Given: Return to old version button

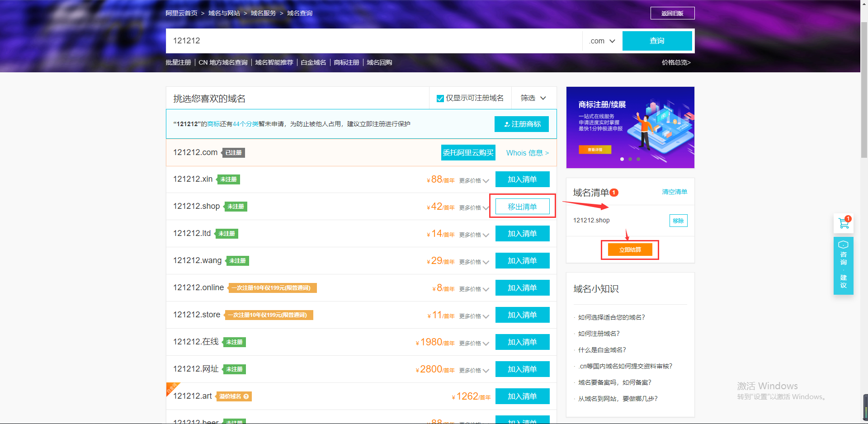Looking at the screenshot, I should coord(672,13).
